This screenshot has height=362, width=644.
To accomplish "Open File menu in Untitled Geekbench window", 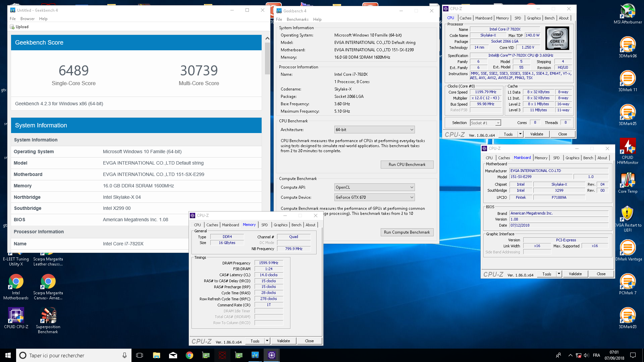I will [13, 19].
